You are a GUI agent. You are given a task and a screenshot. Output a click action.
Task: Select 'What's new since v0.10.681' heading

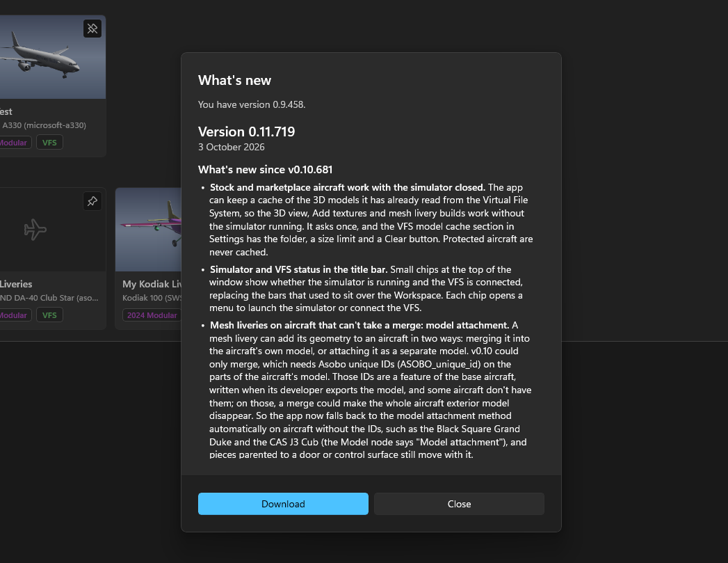click(x=265, y=170)
